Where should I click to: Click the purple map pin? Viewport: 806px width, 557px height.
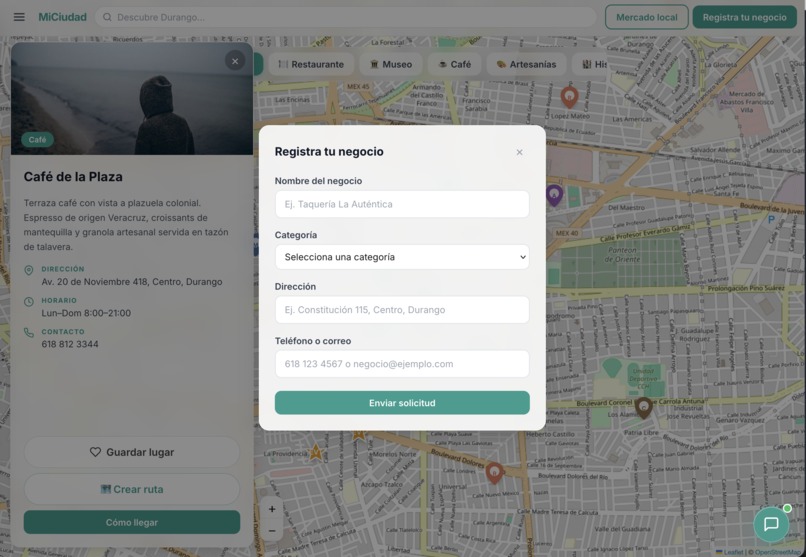[x=554, y=195]
